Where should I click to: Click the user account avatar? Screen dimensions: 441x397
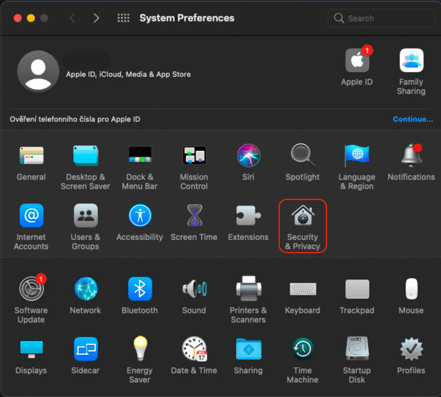point(38,71)
